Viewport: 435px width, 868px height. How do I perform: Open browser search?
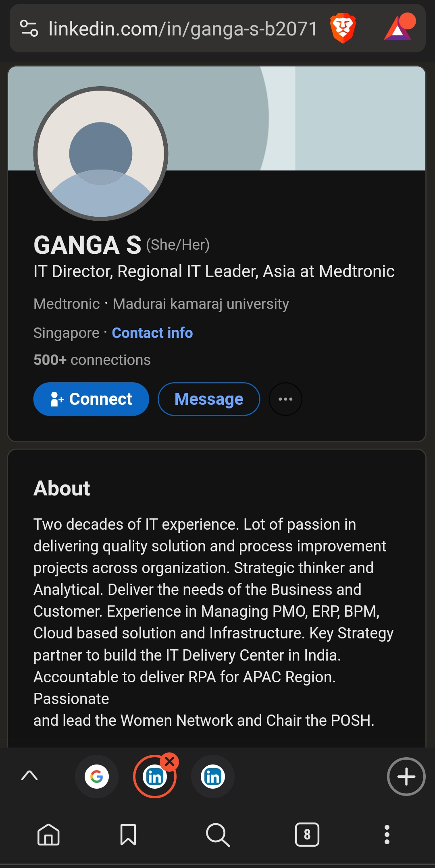coord(218,835)
